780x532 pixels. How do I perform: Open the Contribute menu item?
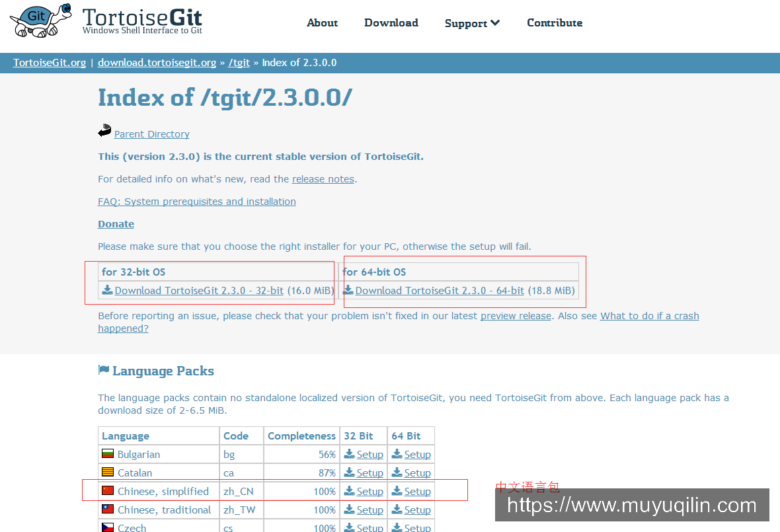[x=555, y=23]
